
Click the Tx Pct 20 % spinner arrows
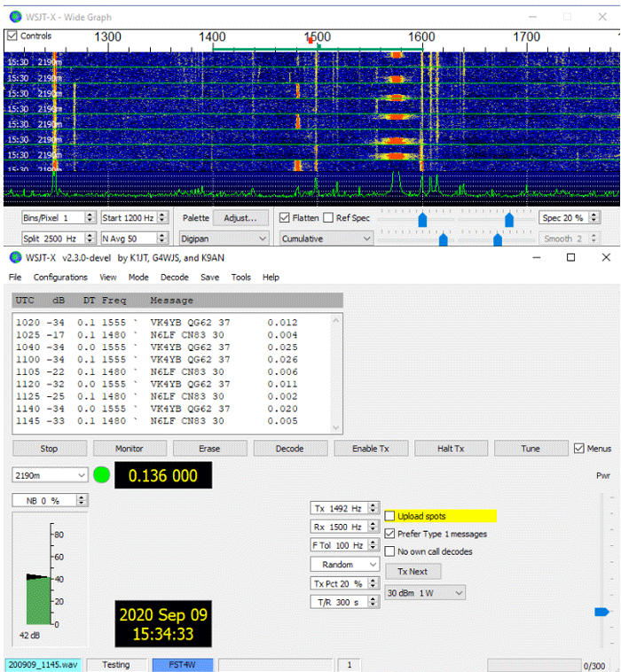point(373,583)
